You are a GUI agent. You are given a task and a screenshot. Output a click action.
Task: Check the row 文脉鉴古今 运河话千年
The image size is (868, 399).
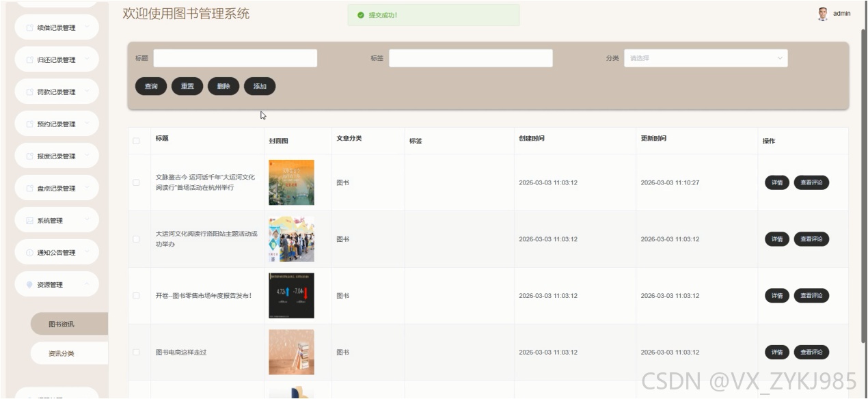point(136,182)
